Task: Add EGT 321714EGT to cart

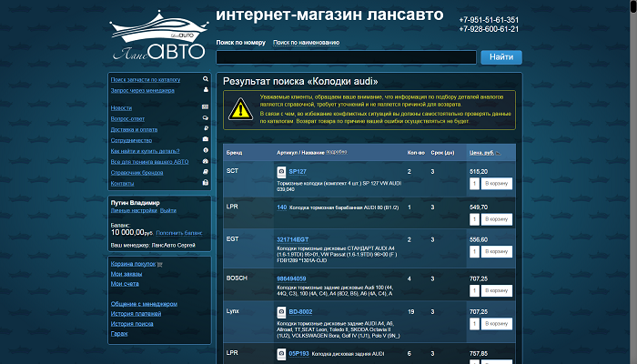Action: [x=497, y=251]
